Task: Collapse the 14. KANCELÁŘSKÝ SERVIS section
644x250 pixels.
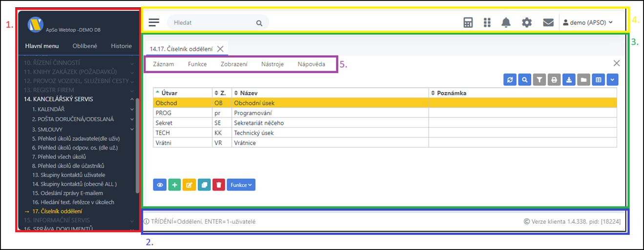Action: click(131, 99)
